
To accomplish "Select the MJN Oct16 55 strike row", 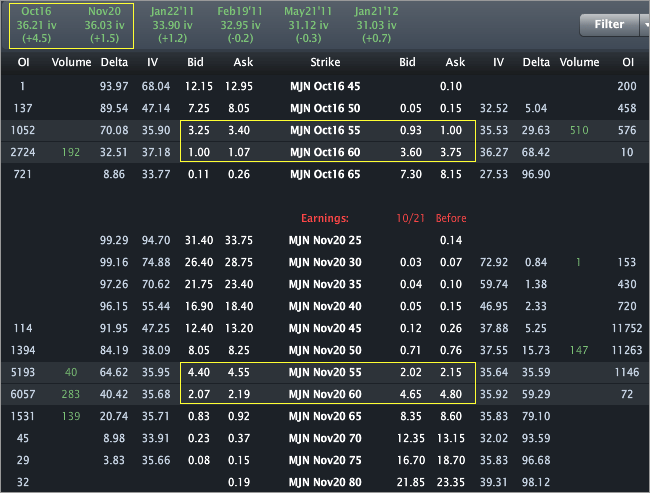I will pyautogui.click(x=325, y=130).
